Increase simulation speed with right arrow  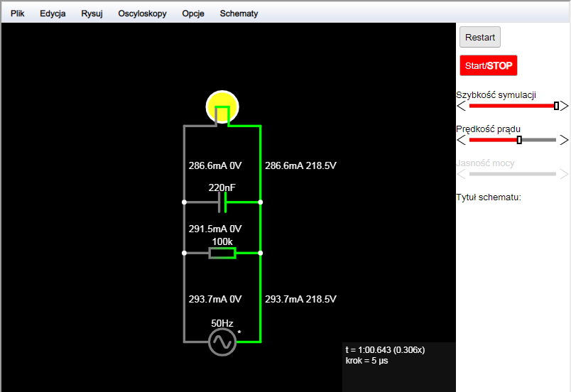point(564,107)
